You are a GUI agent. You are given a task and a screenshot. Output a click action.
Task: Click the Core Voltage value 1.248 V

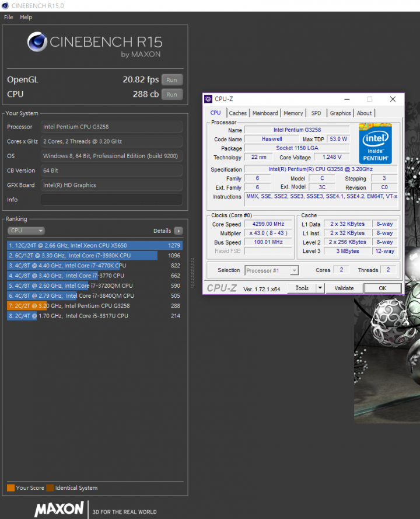click(x=332, y=157)
